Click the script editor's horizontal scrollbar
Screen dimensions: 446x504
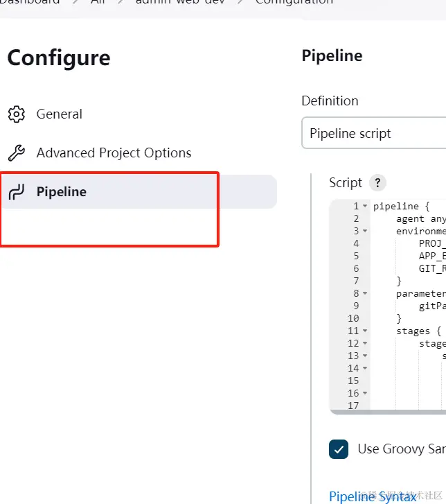(388, 412)
